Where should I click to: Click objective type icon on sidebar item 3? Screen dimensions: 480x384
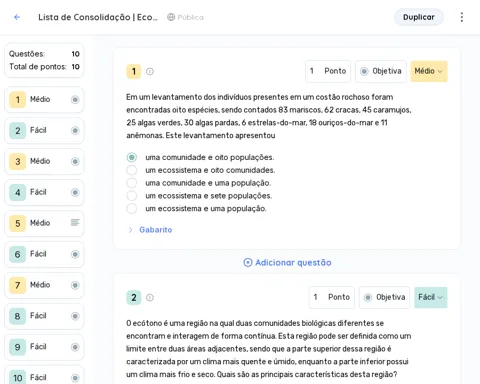tap(75, 161)
